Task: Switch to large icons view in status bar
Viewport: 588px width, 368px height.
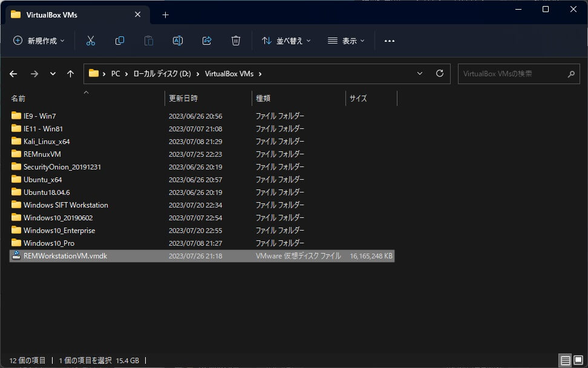Action: pyautogui.click(x=578, y=360)
